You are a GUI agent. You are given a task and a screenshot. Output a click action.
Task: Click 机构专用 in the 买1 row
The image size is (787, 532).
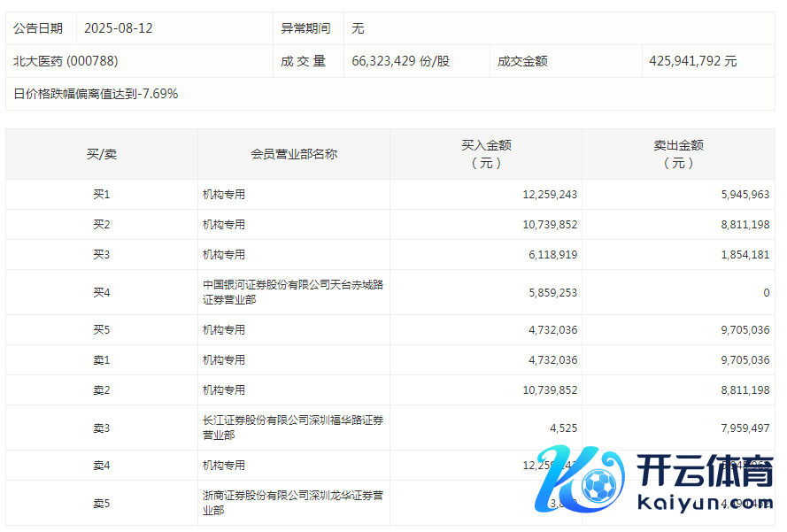coord(224,195)
